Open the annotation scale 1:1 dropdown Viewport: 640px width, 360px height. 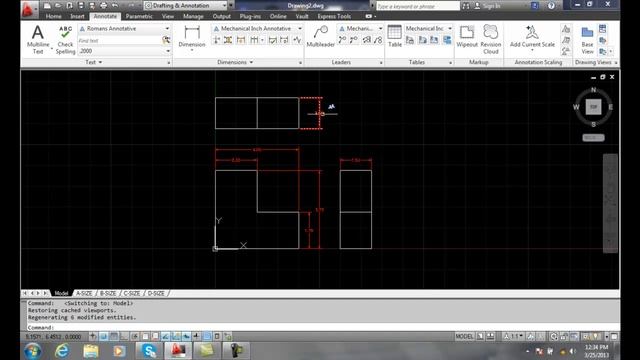tap(514, 336)
